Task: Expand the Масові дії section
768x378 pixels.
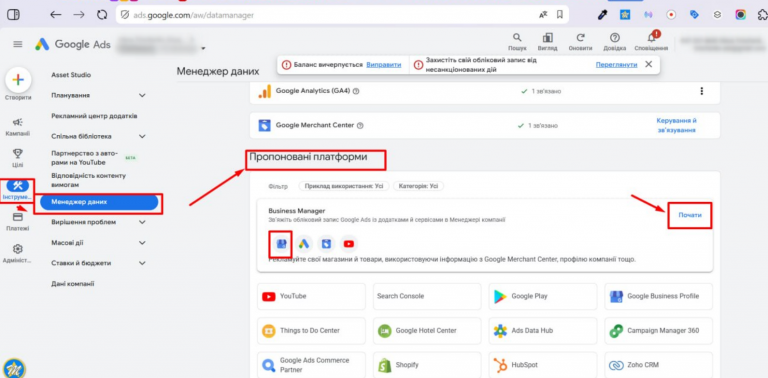Action: (142, 243)
